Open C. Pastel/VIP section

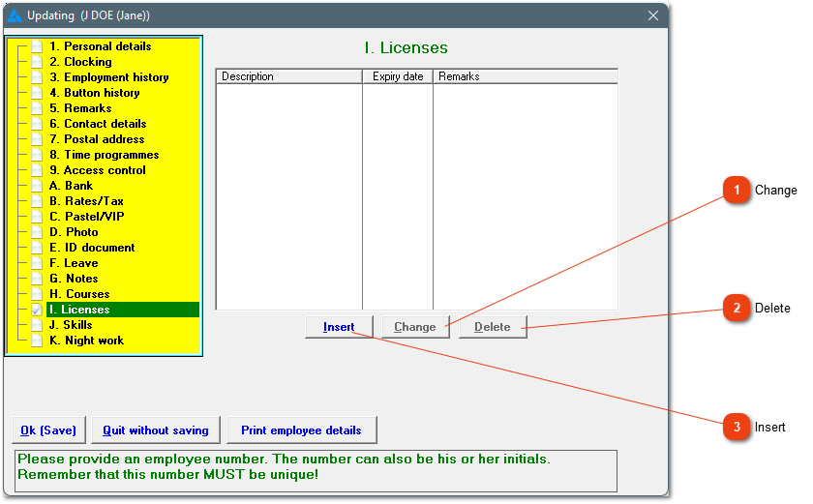click(x=86, y=217)
